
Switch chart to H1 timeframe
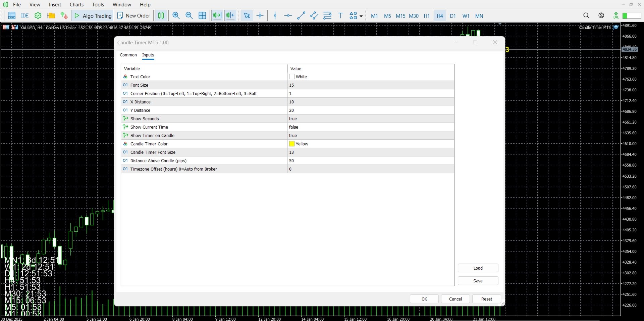[x=427, y=16]
